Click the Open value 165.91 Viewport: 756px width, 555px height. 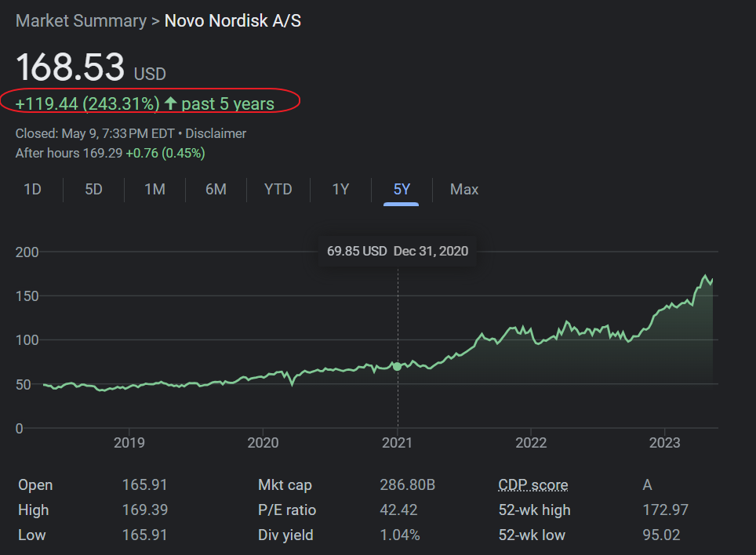click(144, 484)
